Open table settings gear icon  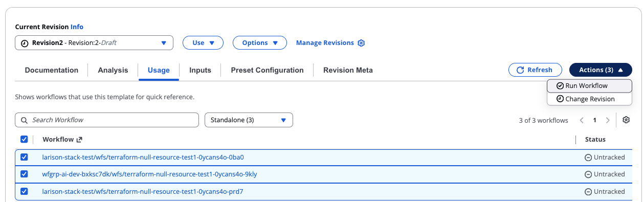coord(626,120)
